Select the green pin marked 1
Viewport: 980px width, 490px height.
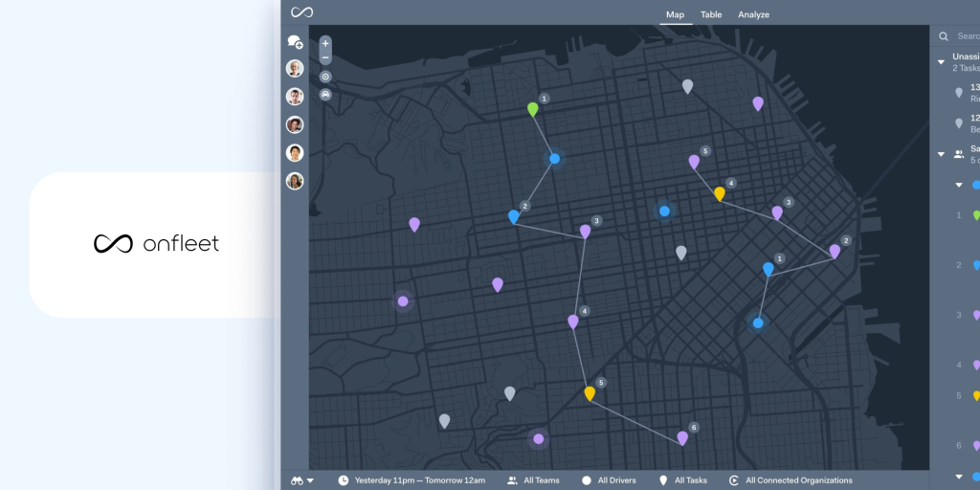pyautogui.click(x=533, y=110)
